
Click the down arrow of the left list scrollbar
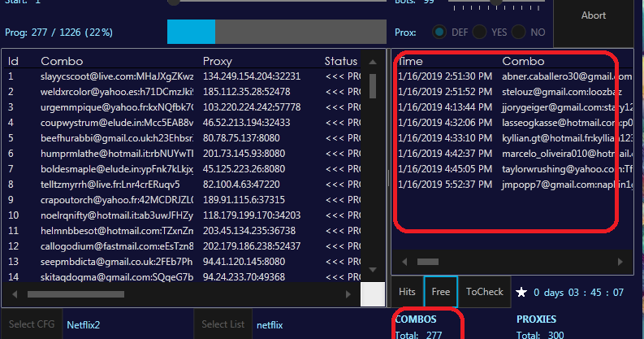coord(373,270)
